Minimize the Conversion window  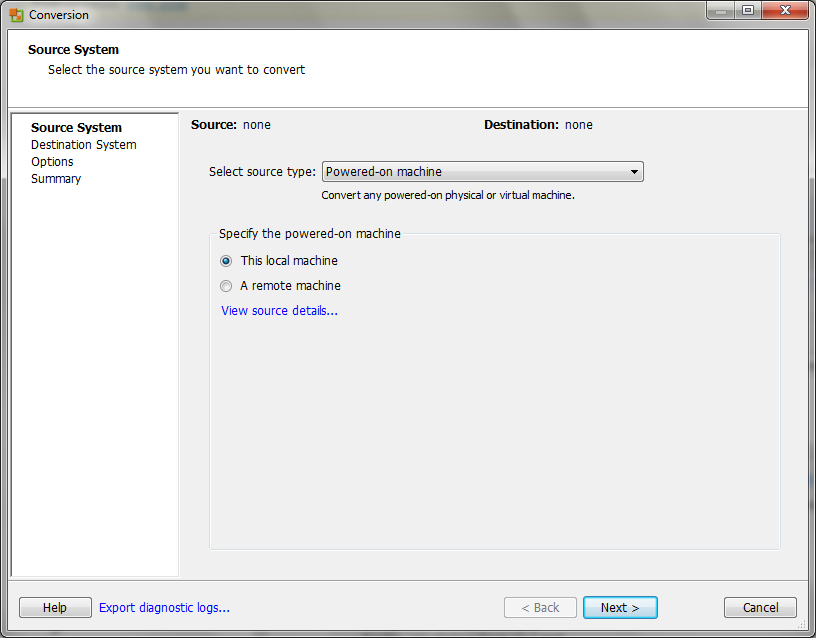[721, 11]
